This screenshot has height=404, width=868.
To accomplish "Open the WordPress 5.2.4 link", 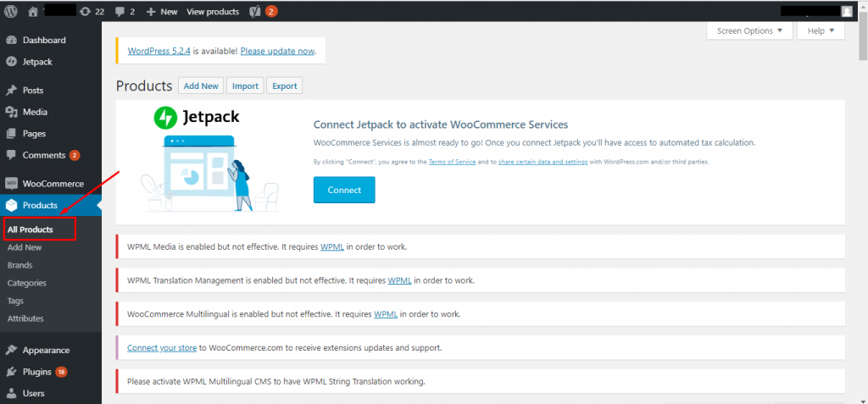I will (x=159, y=51).
